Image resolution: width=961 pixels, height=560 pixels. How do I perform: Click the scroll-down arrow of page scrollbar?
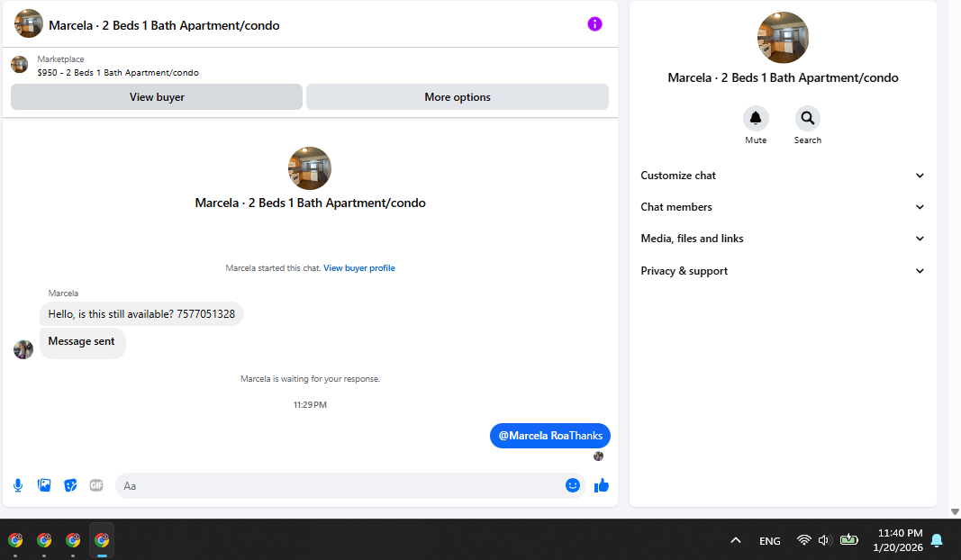tap(955, 511)
